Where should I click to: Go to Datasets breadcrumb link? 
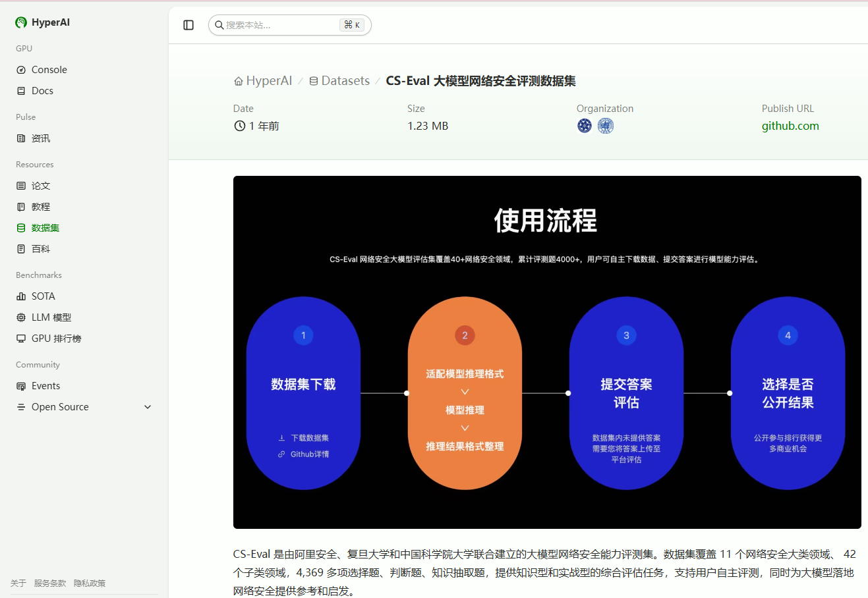point(339,81)
